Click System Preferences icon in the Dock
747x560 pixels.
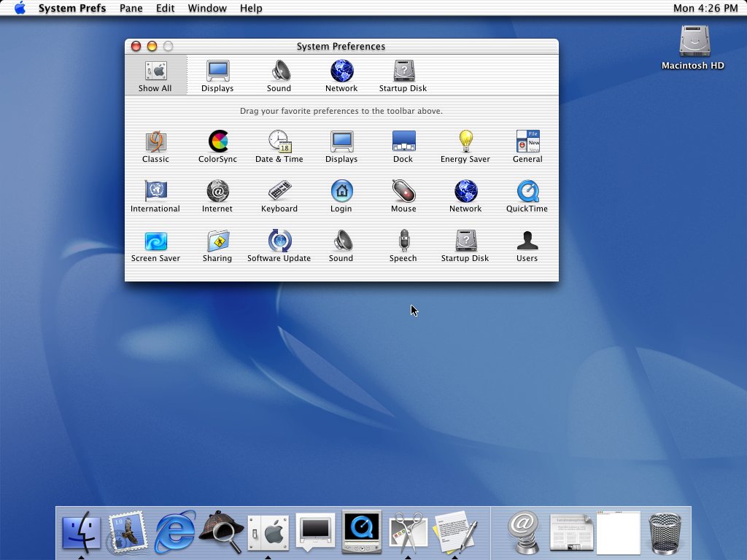click(268, 533)
